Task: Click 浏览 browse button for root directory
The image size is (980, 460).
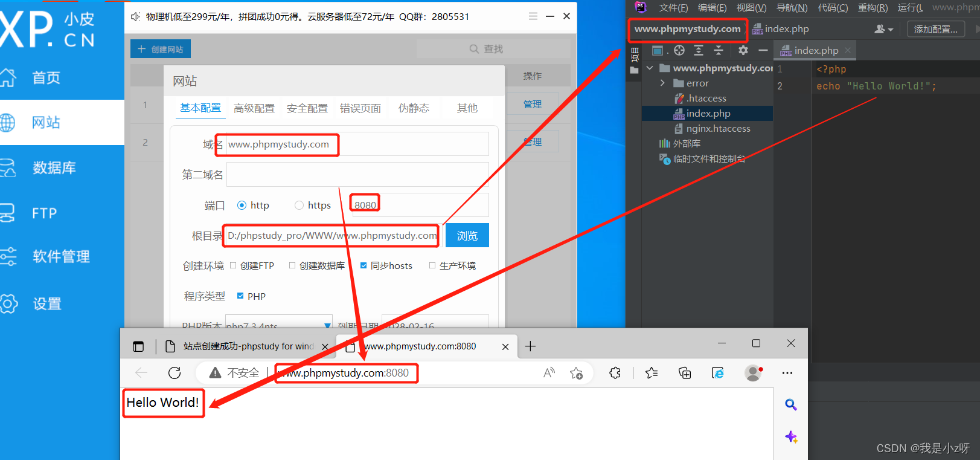Action: (467, 235)
